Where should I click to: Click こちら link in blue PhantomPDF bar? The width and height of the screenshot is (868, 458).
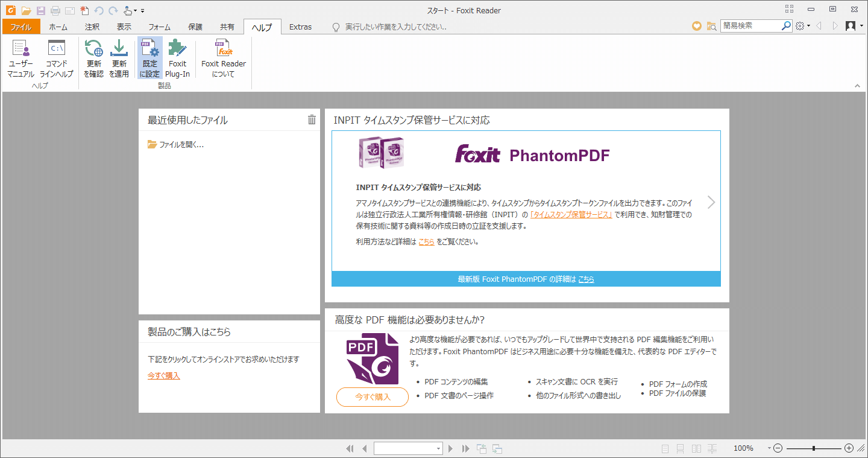[x=586, y=279]
